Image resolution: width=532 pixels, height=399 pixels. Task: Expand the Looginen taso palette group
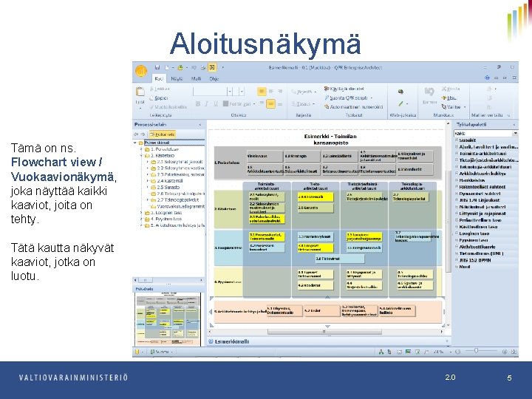pyautogui.click(x=457, y=233)
